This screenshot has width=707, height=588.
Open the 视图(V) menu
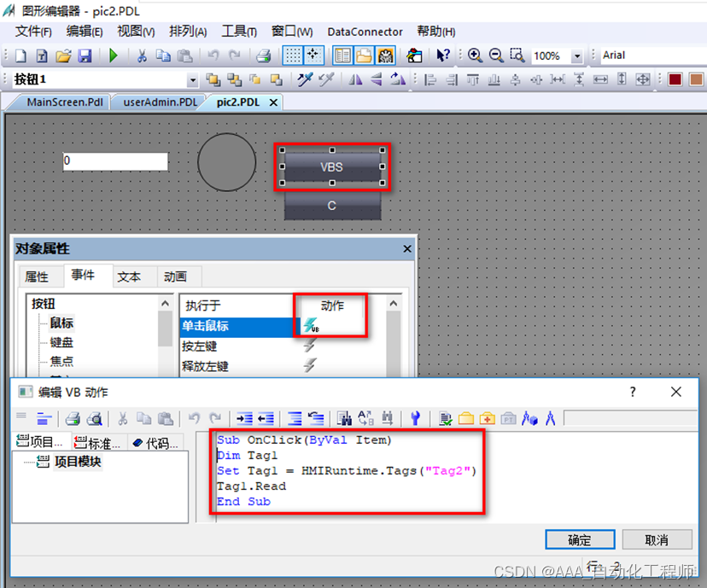[136, 32]
